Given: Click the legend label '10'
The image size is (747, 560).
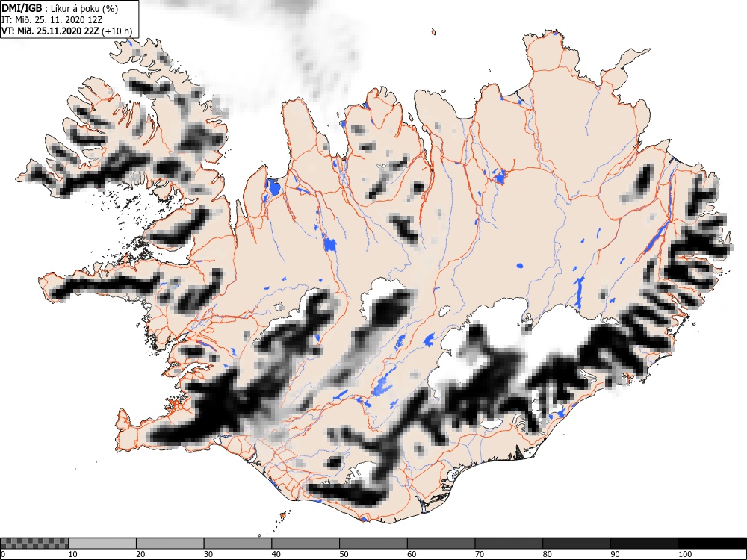Looking at the screenshot, I should (x=73, y=554).
